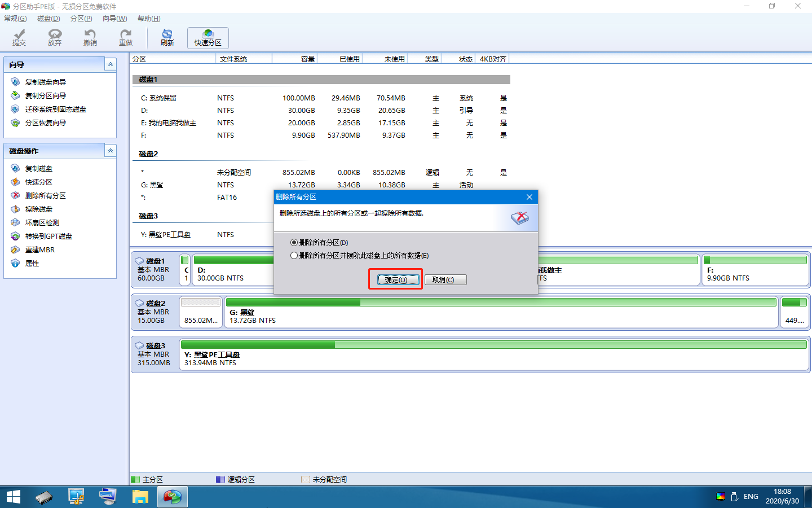This screenshot has width=812, height=508.
Task: Click the keyboard and monitor icon on taskbar
Action: click(x=107, y=497)
